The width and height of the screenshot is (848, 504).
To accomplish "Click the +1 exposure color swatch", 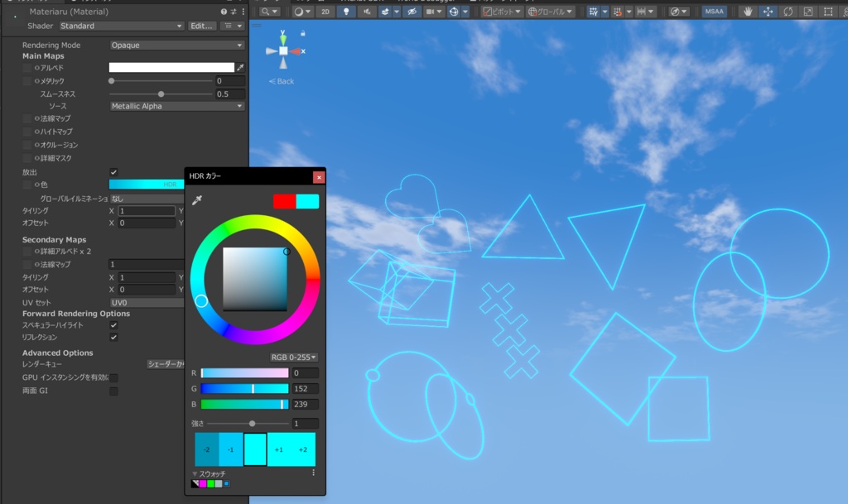I will (x=279, y=449).
